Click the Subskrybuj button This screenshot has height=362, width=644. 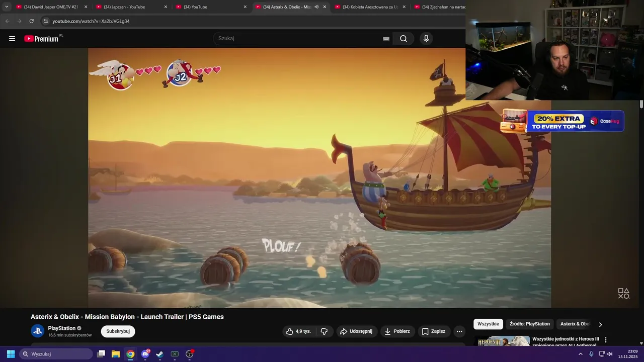[118, 331]
